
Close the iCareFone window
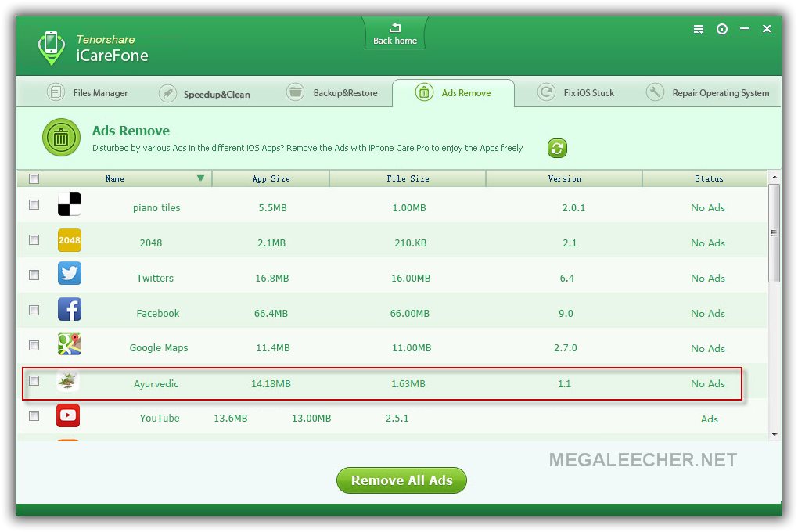tap(767, 28)
